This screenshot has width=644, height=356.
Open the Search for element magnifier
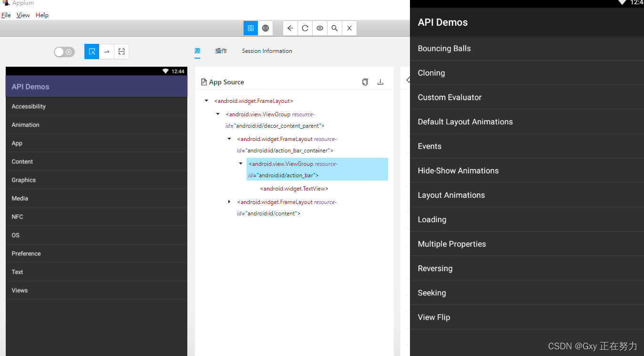[335, 28]
